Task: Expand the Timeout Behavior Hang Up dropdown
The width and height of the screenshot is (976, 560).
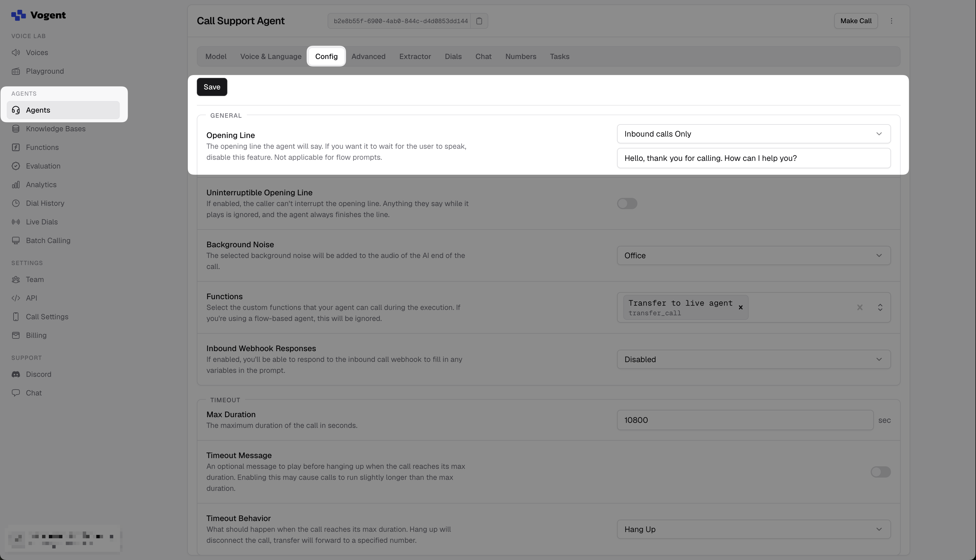Action: click(x=754, y=529)
